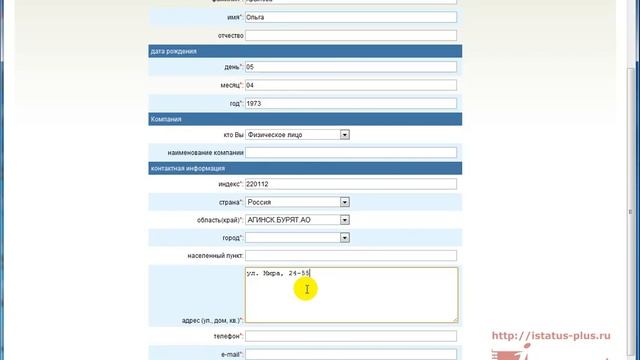Open the empty город dropdown
This screenshot has width=640, height=360.
point(297,238)
